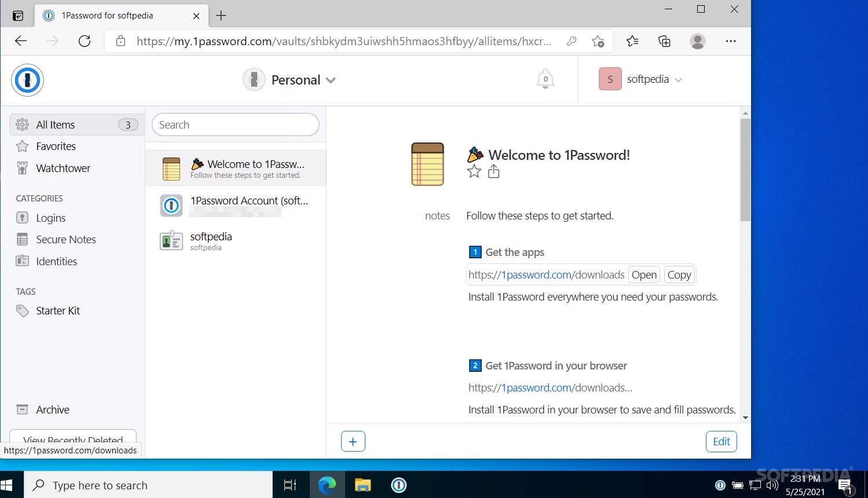Viewport: 868px width, 498px height.
Task: Click the 1Password Account item icon in the list
Action: pos(171,205)
